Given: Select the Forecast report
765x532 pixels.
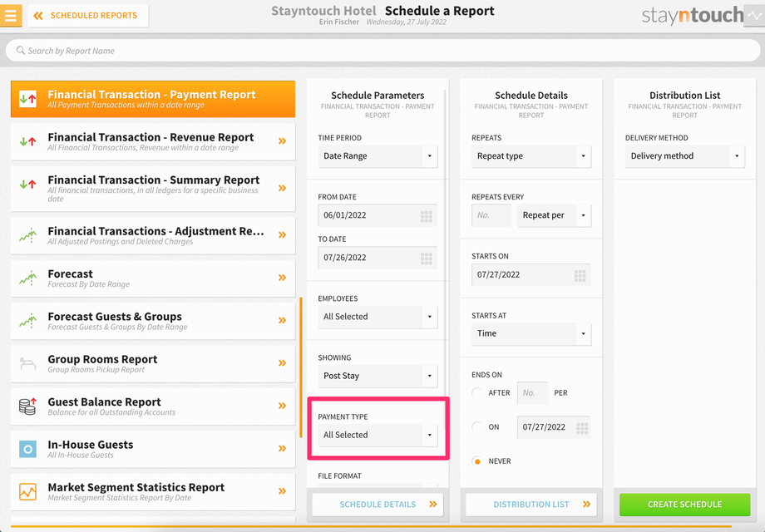Looking at the screenshot, I should tap(153, 278).
